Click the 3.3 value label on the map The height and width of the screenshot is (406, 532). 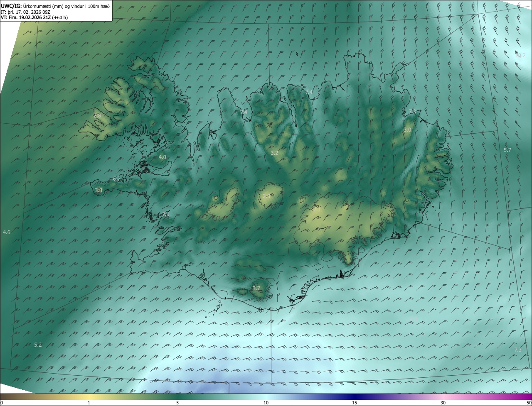pyautogui.click(x=99, y=190)
